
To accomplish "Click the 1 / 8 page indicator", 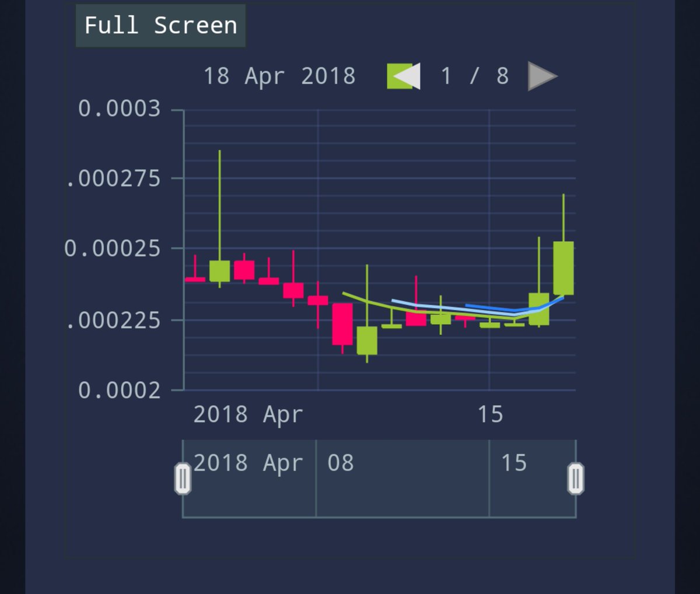I will click(475, 76).
